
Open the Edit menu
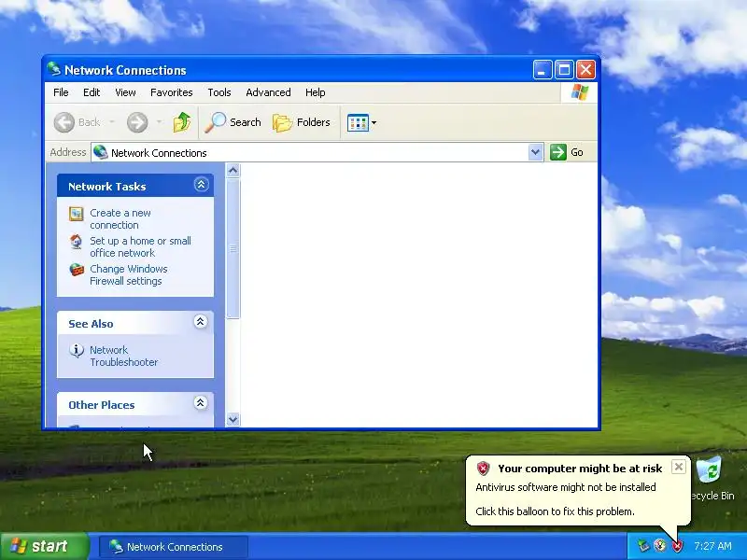tap(92, 92)
